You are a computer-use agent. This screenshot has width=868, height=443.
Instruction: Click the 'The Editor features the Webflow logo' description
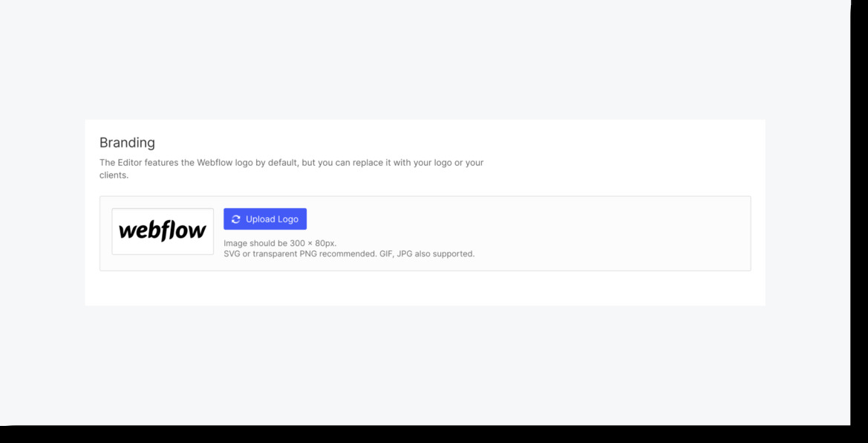click(292, 169)
